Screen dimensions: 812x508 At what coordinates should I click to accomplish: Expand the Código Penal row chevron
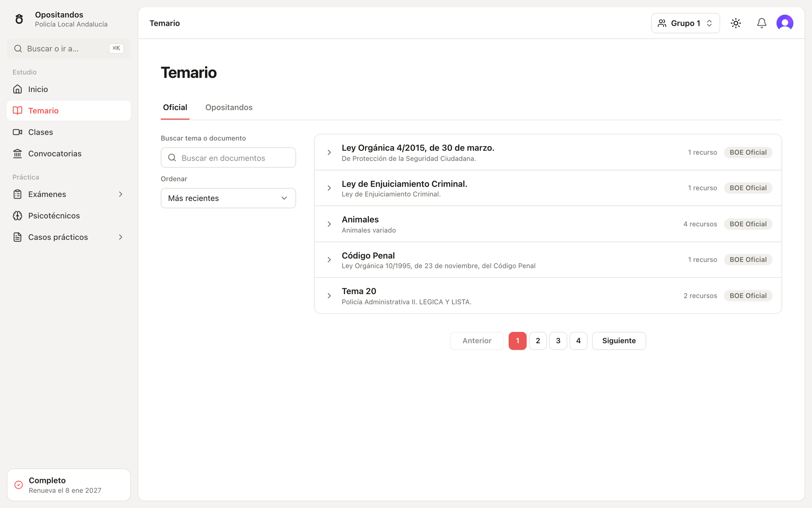coord(329,260)
